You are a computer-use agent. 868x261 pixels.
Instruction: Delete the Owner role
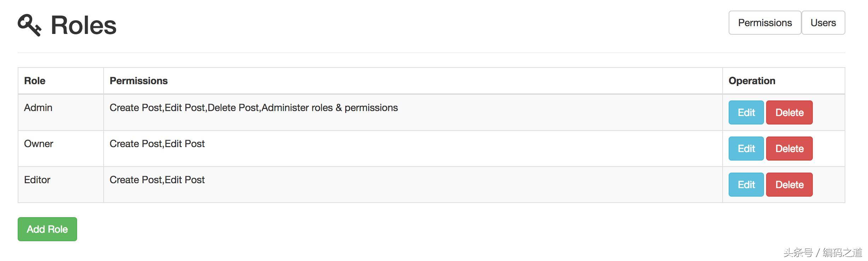[x=789, y=149]
